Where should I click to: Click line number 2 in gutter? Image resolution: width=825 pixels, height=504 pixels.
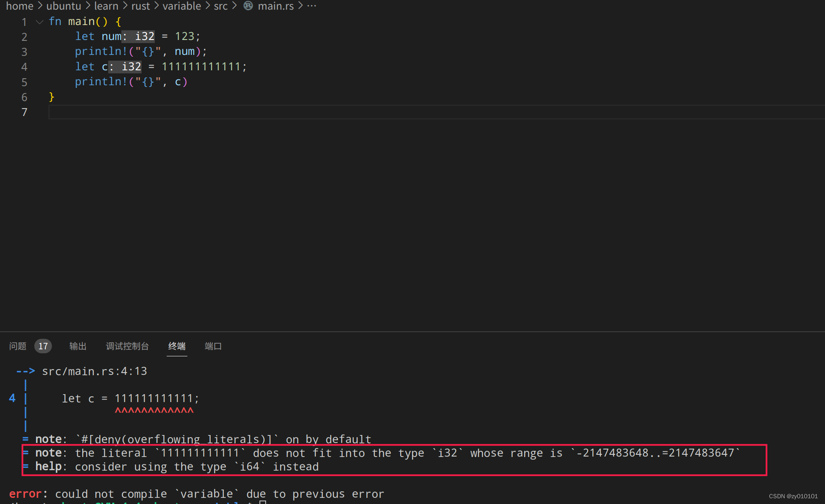[24, 36]
